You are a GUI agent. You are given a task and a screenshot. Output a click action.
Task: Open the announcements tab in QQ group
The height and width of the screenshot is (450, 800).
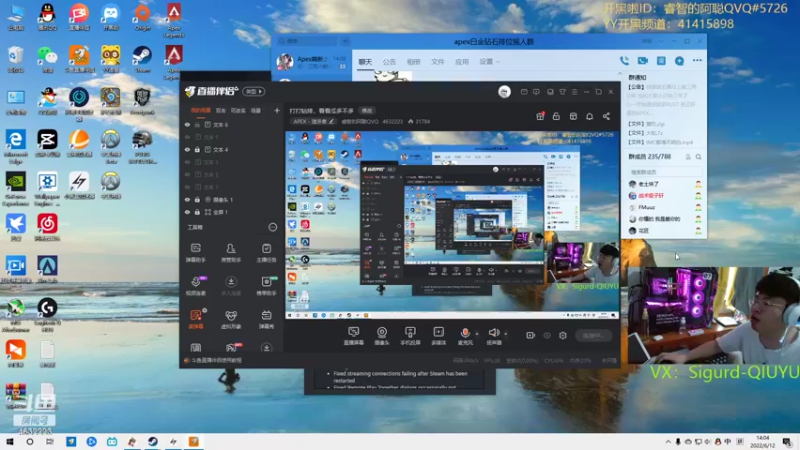pyautogui.click(x=389, y=62)
